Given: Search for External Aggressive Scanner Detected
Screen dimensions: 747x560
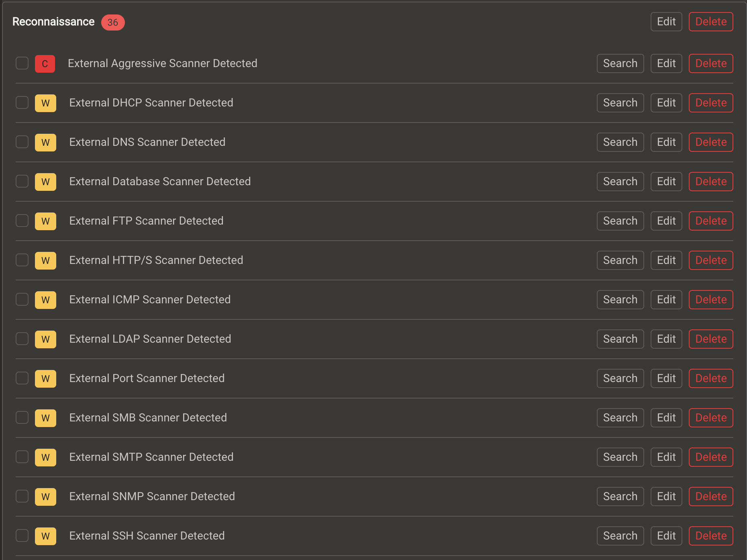Looking at the screenshot, I should (620, 63).
